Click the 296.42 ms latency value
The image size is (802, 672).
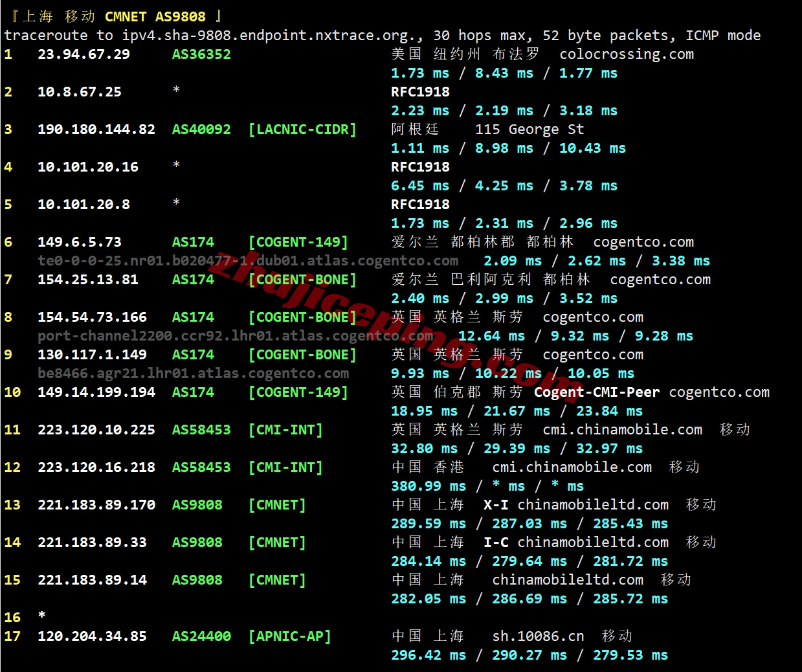pyautogui.click(x=429, y=655)
